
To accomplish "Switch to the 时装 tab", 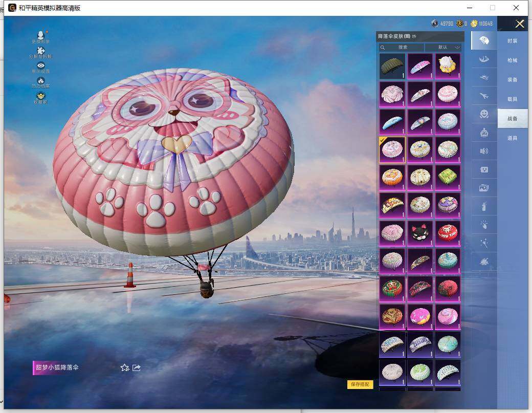I will coord(513,41).
